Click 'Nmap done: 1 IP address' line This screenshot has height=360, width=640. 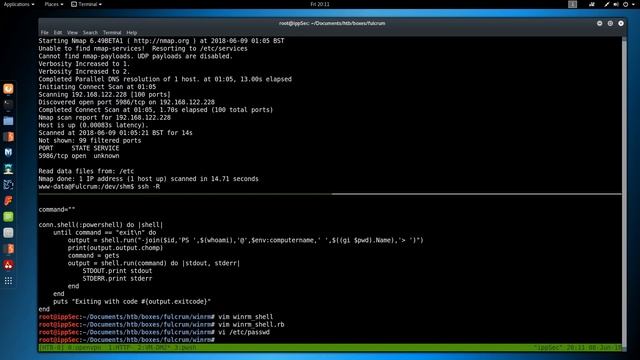149,179
